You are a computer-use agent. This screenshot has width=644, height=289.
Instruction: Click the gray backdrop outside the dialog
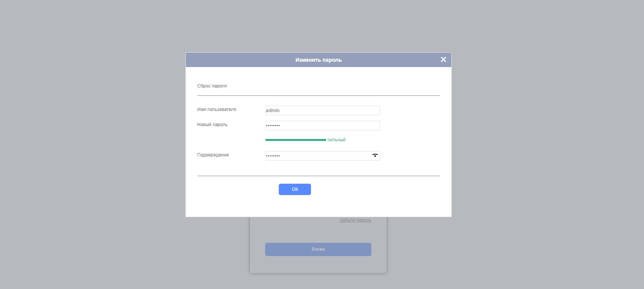(95, 152)
